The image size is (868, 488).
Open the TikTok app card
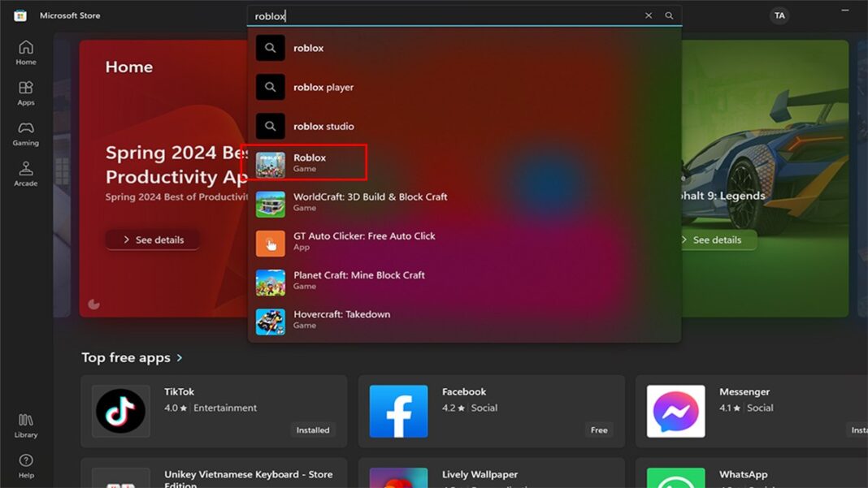tap(213, 408)
